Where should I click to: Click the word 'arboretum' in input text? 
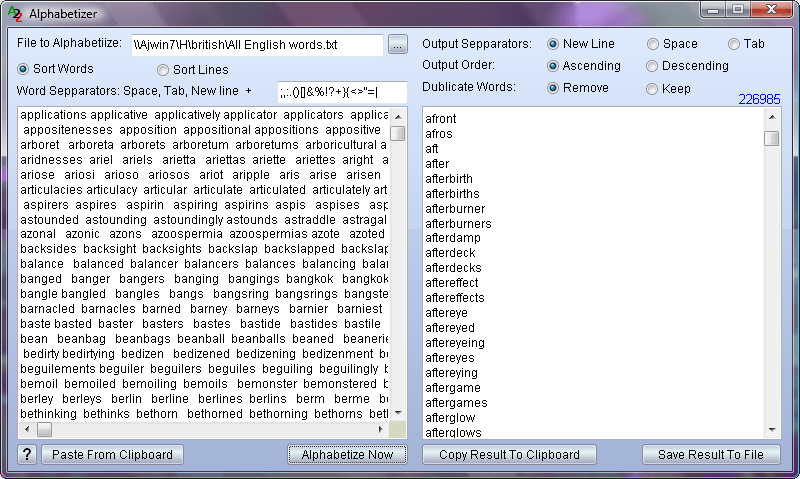pyautogui.click(x=200, y=145)
